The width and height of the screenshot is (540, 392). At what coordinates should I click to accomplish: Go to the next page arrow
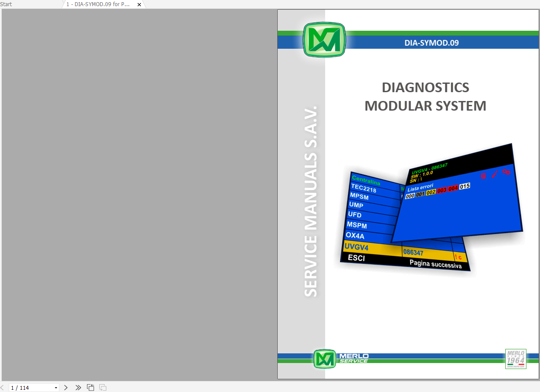point(66,388)
